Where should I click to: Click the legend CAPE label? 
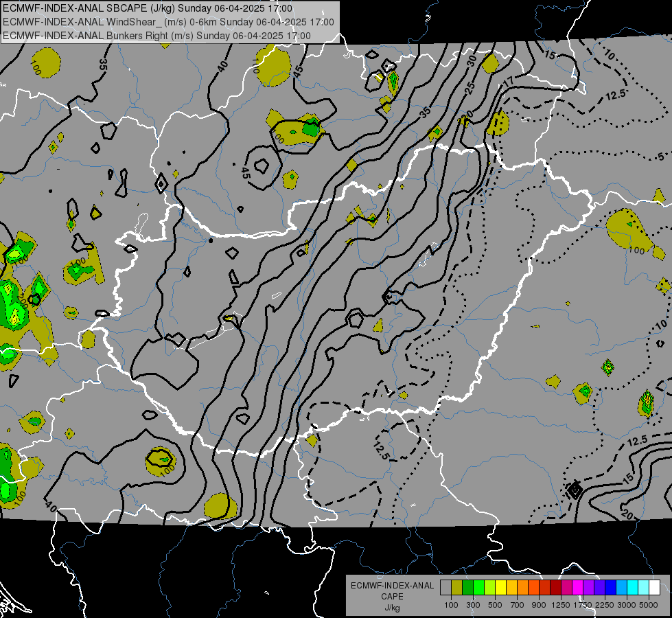pos(392,597)
